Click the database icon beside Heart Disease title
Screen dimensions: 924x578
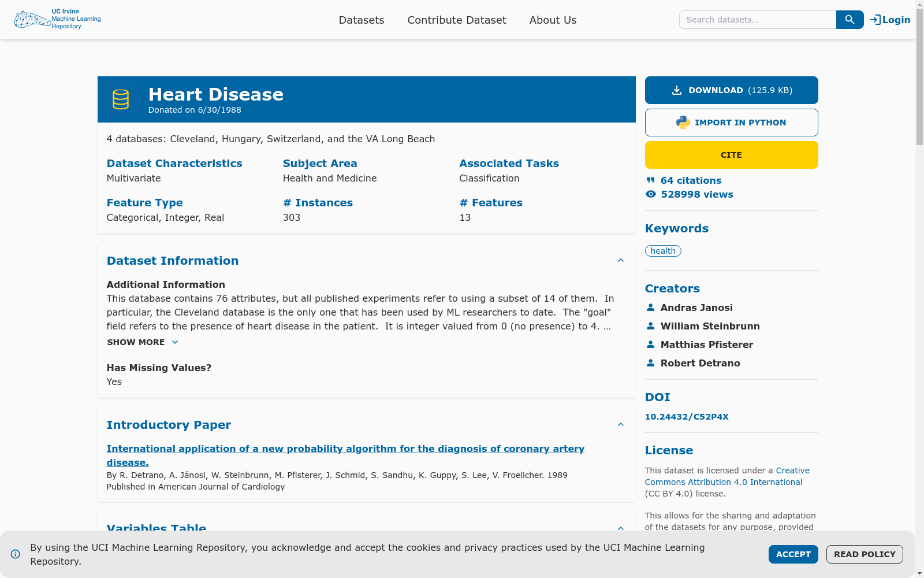pyautogui.click(x=121, y=98)
